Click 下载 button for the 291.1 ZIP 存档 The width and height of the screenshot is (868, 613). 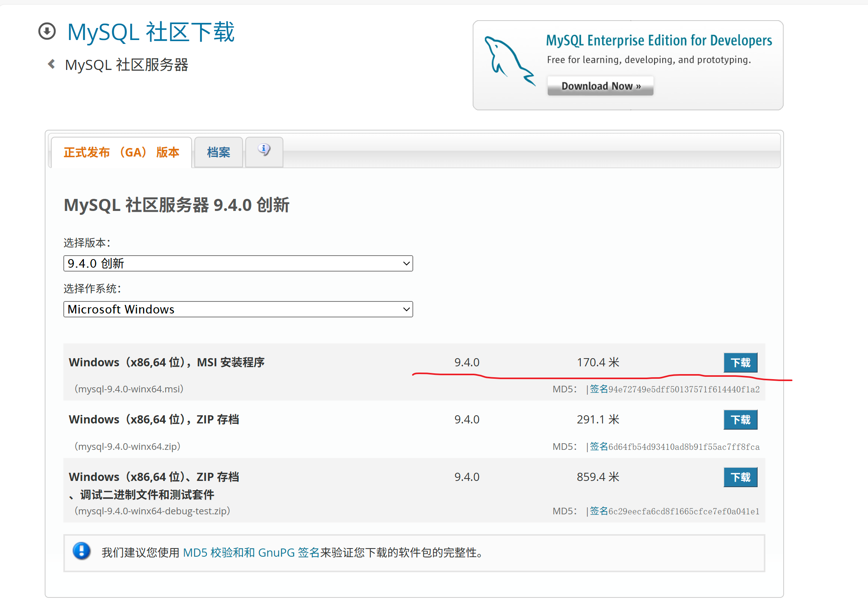741,420
